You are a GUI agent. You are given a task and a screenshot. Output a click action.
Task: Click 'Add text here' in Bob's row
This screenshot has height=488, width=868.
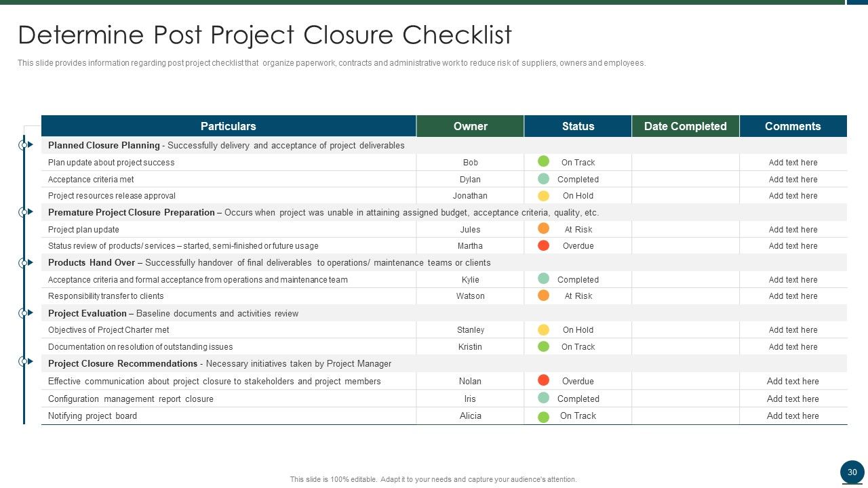793,163
